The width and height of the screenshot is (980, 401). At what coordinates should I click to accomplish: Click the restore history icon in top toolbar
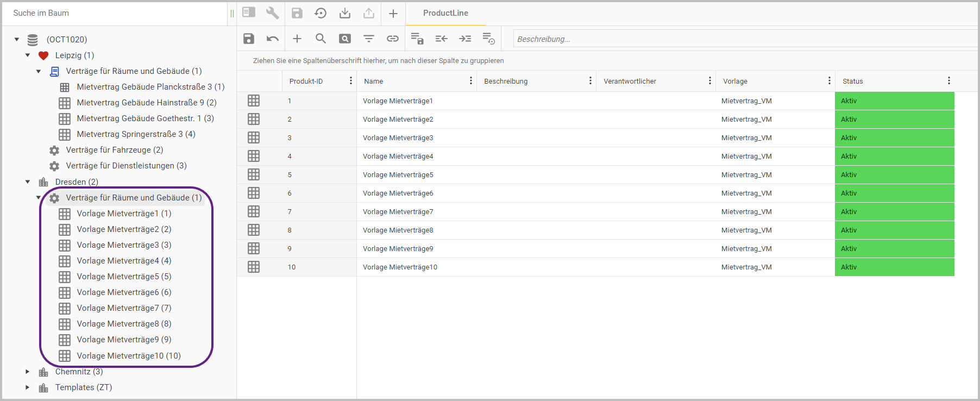[321, 13]
